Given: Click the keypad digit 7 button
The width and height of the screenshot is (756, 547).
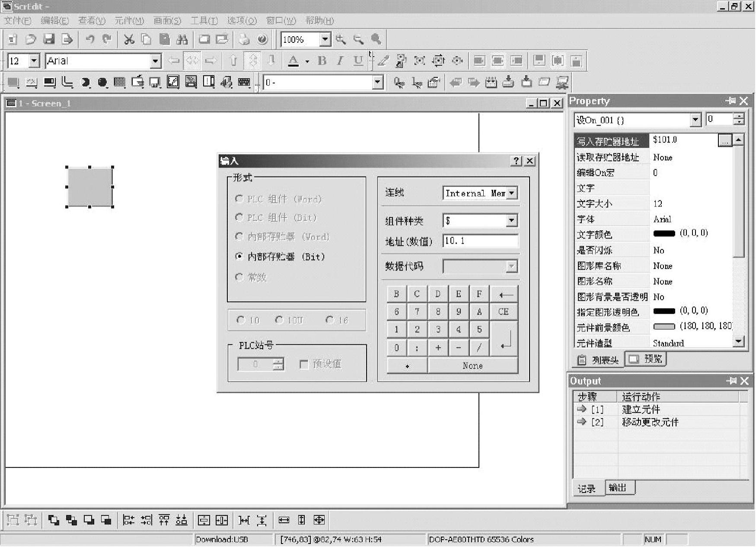Looking at the screenshot, I should (417, 312).
